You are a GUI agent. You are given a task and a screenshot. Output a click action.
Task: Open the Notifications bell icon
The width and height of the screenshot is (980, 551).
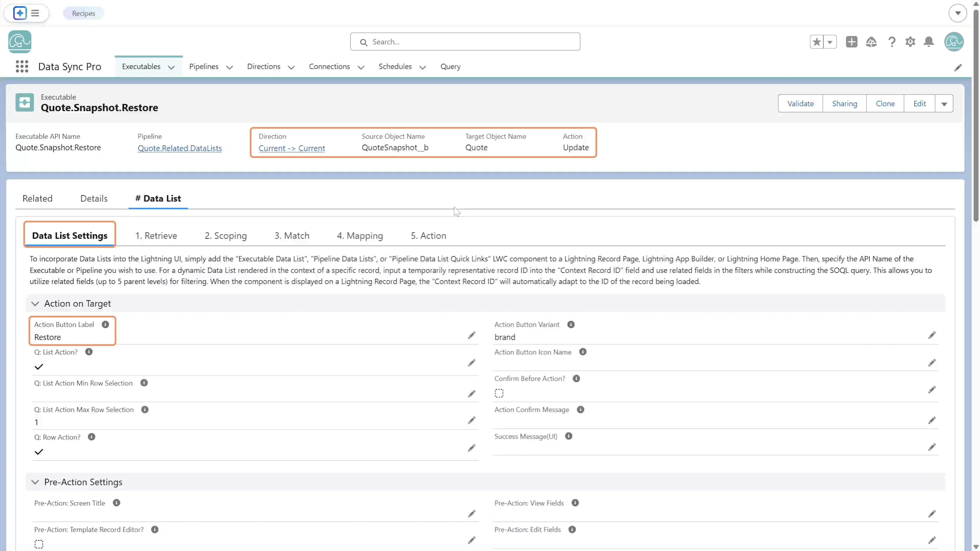(929, 42)
